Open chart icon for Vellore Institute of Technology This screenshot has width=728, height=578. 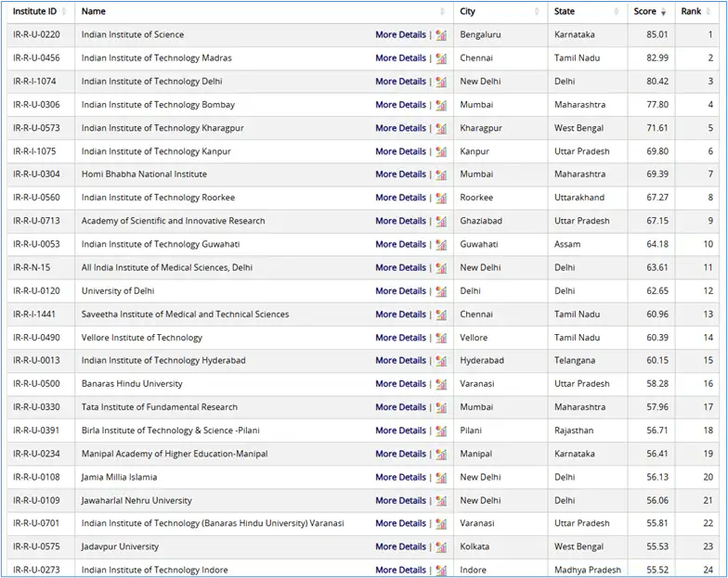[x=441, y=338]
